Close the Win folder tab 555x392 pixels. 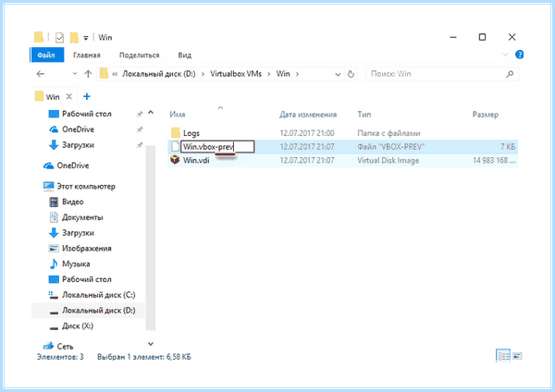(x=69, y=96)
